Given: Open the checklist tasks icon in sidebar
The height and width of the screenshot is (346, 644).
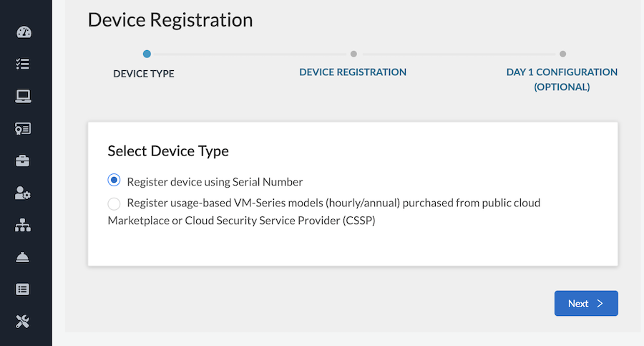Looking at the screenshot, I should pos(23,64).
